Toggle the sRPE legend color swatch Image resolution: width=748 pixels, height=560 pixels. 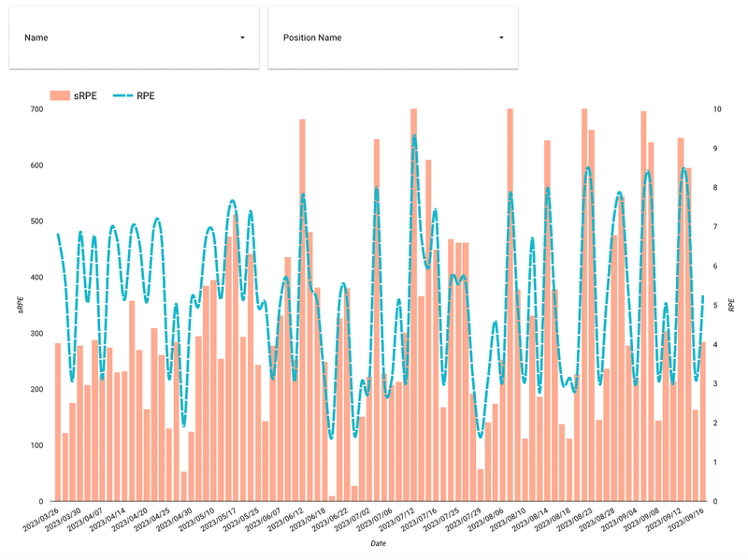click(x=60, y=95)
